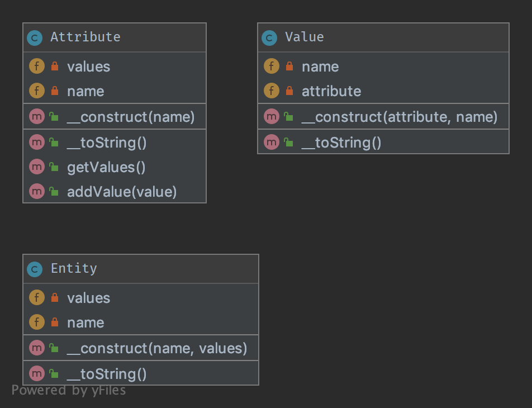Image resolution: width=532 pixels, height=408 pixels.
Task: Click the method icon beside getValues()
Action: point(37,167)
